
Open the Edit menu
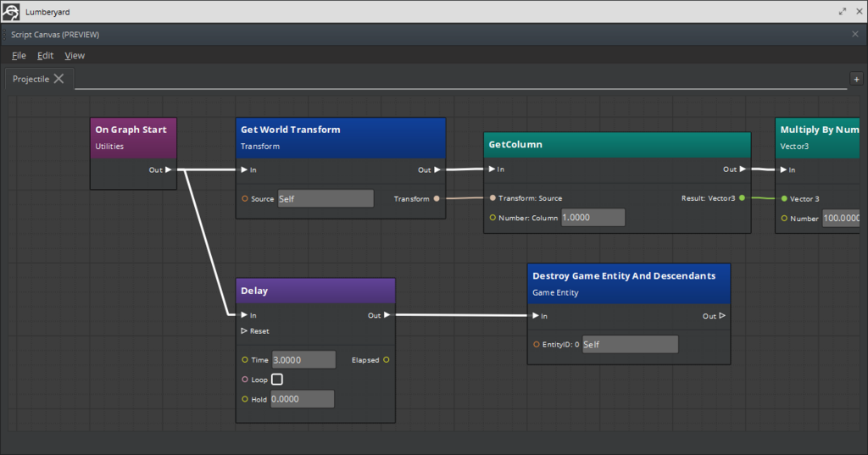[x=46, y=55]
